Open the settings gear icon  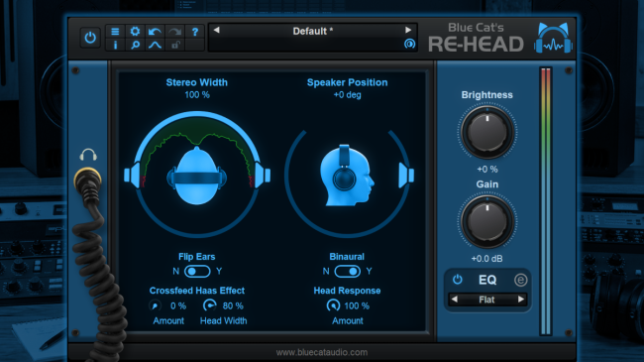pyautogui.click(x=135, y=32)
